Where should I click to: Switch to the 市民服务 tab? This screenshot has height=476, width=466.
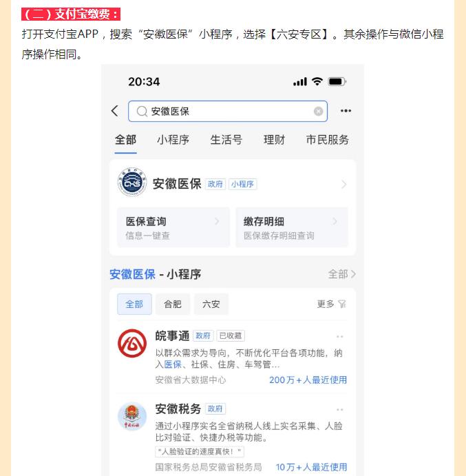click(x=327, y=140)
